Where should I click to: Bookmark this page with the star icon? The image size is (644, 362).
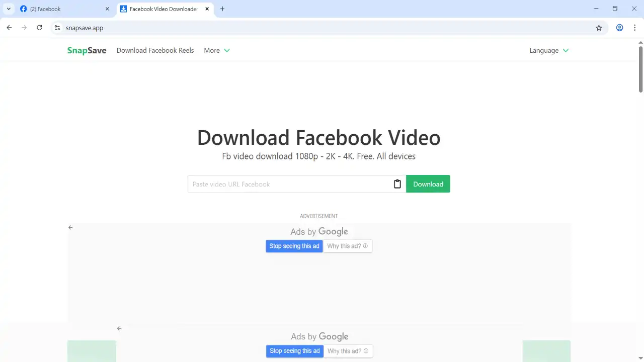point(599,28)
